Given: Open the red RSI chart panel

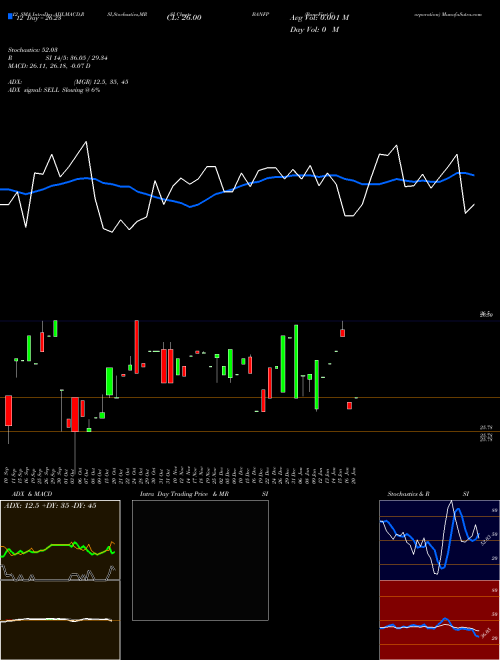Looking at the screenshot, I should point(439,620).
